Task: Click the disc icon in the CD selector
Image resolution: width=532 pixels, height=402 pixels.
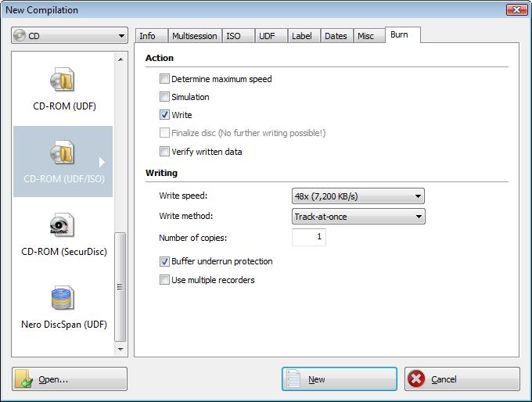Action: point(20,35)
